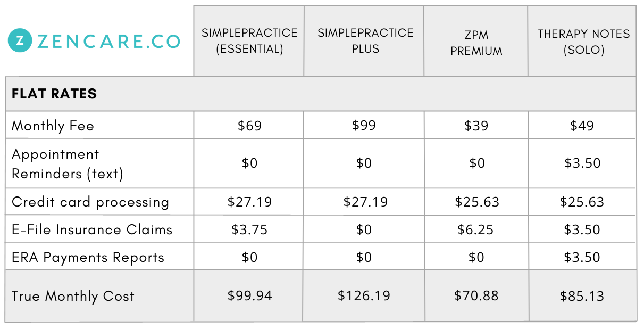Select the ZPM Premium column header
The width and height of the screenshot is (644, 329).
(476, 41)
